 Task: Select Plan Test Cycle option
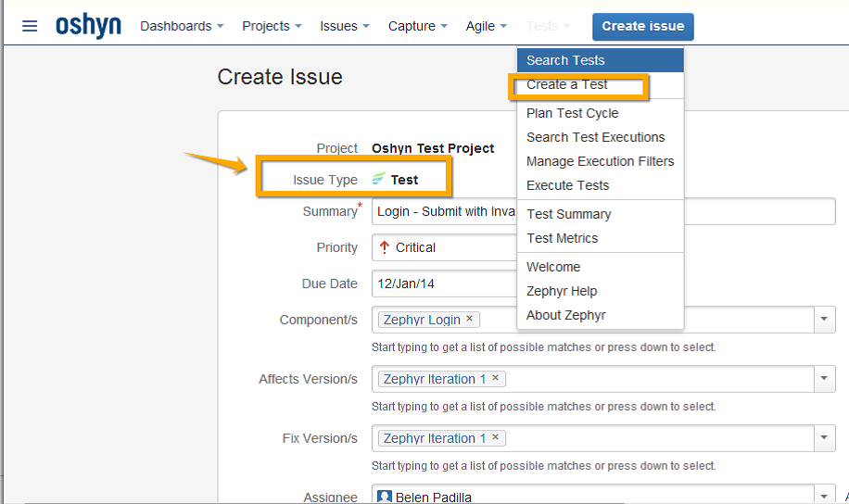coord(601,113)
